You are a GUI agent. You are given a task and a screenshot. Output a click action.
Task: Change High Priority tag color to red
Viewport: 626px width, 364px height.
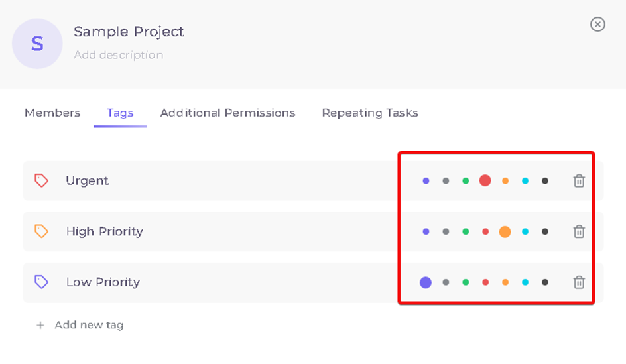(485, 231)
